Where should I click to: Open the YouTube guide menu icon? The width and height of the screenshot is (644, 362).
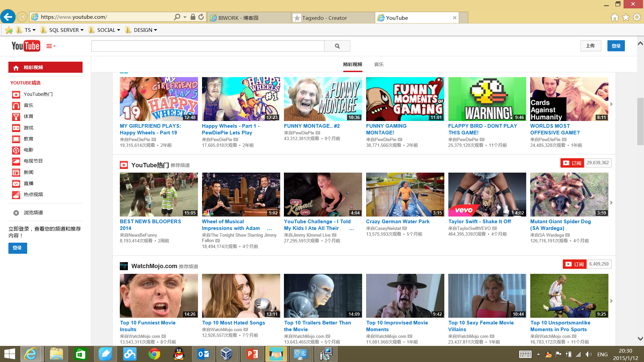51,46
